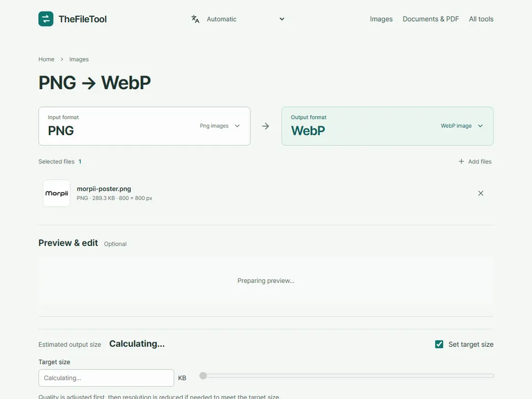Image resolution: width=532 pixels, height=399 pixels.
Task: Uncheck Set target size checkbox
Action: (439, 344)
